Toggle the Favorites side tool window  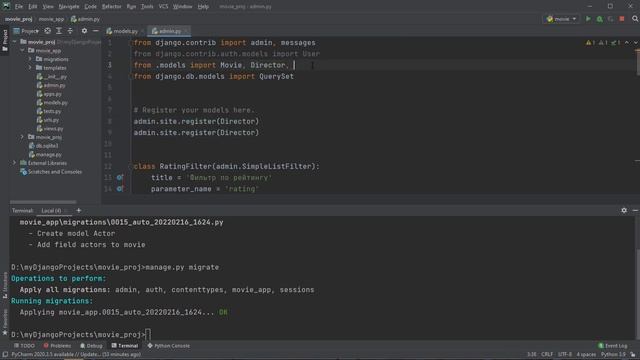pyautogui.click(x=5, y=322)
